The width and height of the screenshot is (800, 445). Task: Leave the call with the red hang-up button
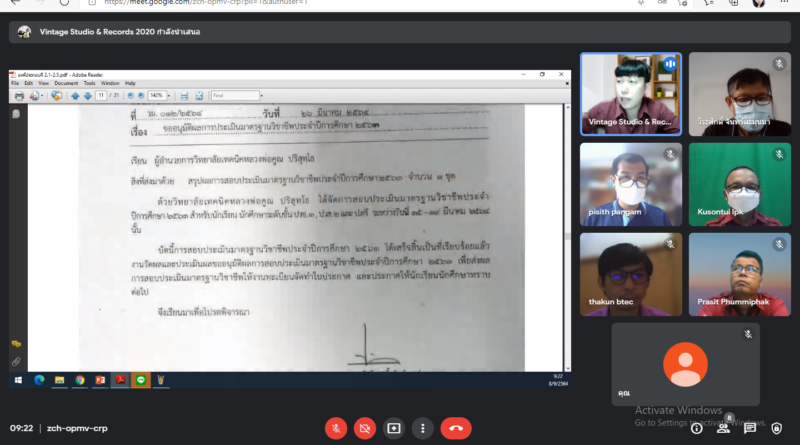tap(456, 428)
